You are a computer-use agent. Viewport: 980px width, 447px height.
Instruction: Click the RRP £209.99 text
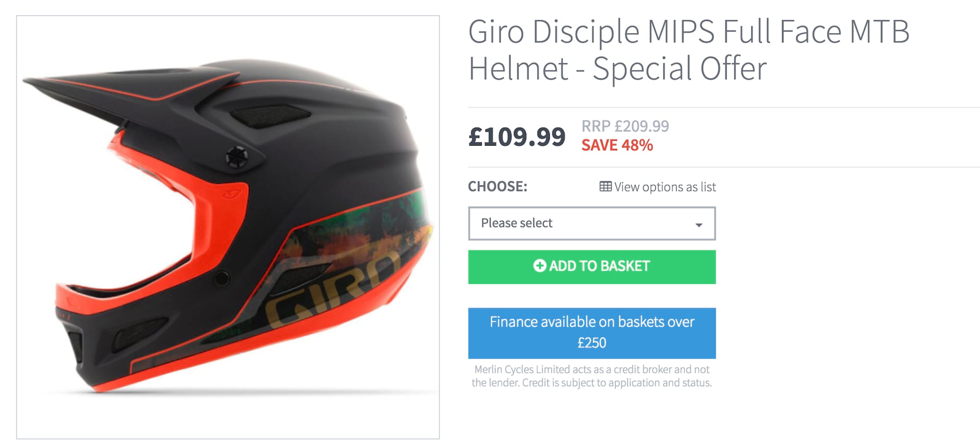pyautogui.click(x=625, y=126)
